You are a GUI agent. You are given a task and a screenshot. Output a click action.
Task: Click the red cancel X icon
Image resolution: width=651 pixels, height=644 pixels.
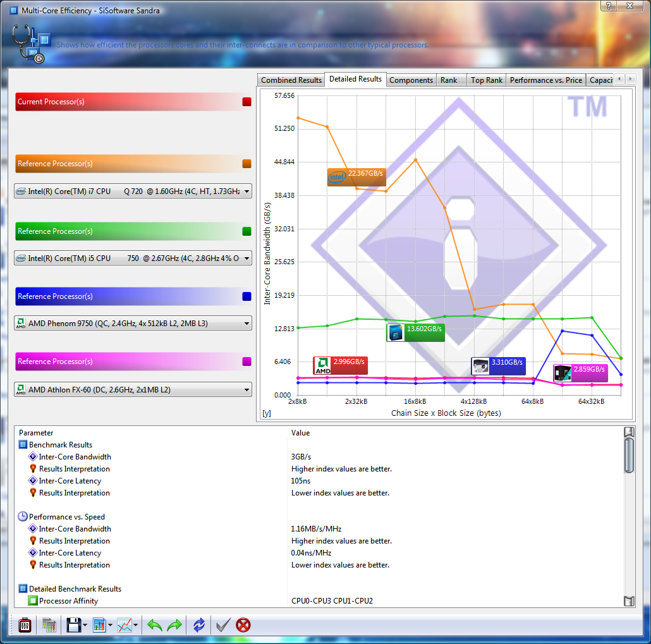[x=243, y=625]
